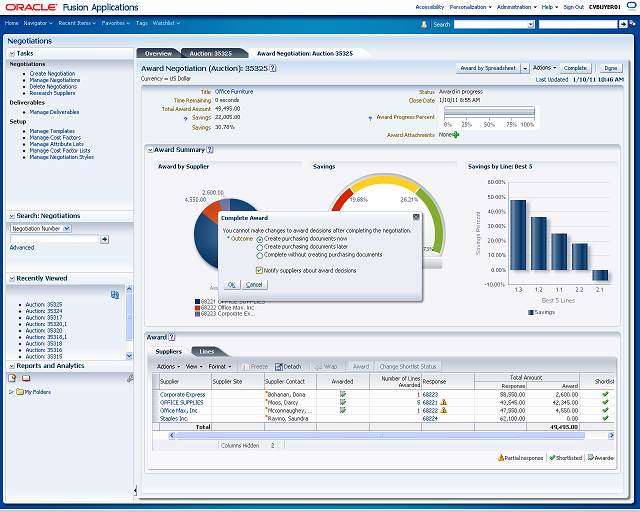Screen dimensions: 640x512
Task: Click the Complete button
Action: point(575,68)
